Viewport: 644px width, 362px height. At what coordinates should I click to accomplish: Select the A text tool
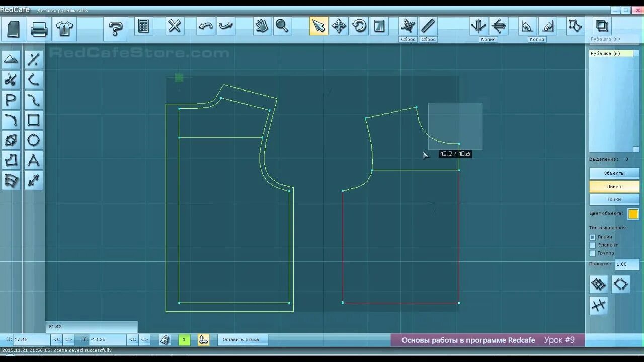(x=33, y=160)
